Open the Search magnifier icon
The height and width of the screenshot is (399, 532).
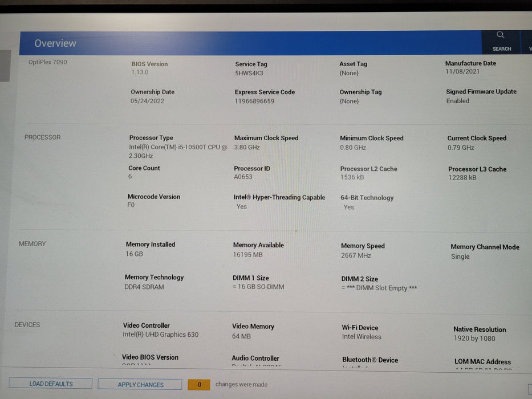tap(501, 35)
